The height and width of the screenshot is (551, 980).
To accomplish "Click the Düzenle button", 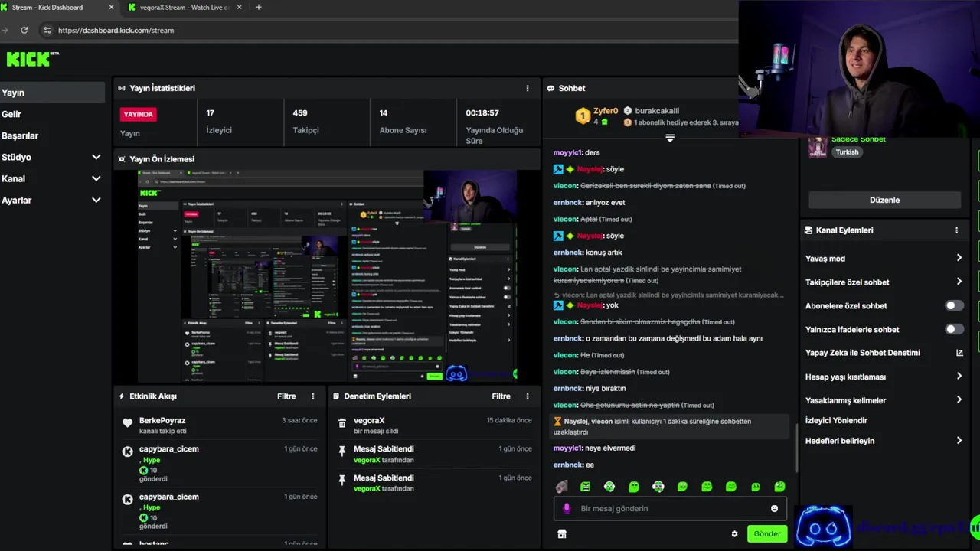I will pyautogui.click(x=884, y=200).
